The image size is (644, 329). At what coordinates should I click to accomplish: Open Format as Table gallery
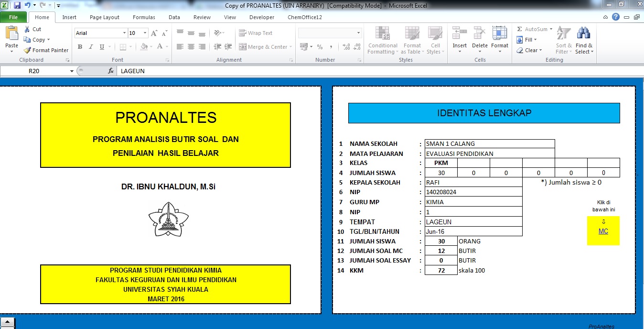point(412,40)
